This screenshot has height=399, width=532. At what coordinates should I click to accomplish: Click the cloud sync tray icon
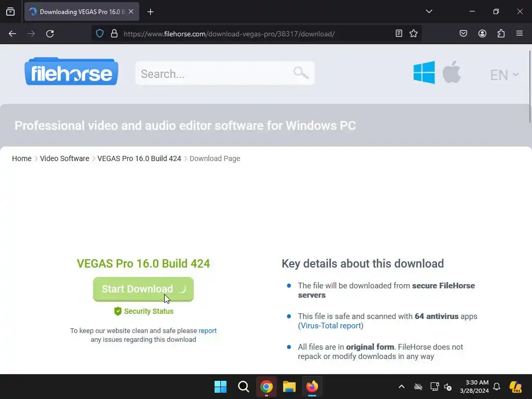coord(418,387)
